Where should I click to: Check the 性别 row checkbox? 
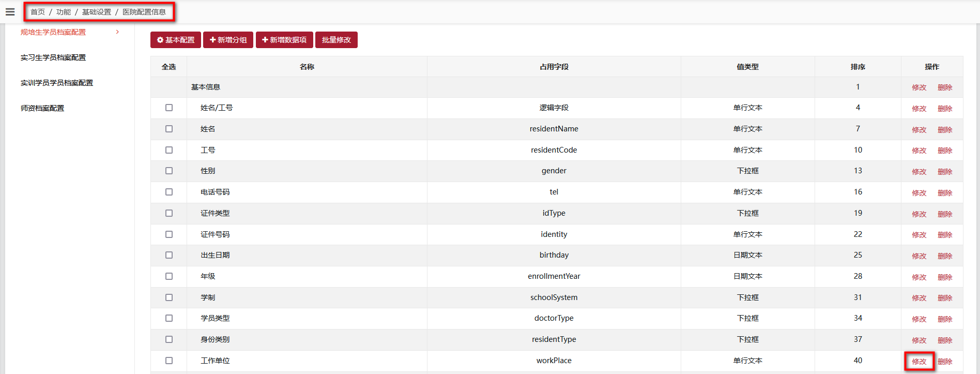tap(169, 171)
